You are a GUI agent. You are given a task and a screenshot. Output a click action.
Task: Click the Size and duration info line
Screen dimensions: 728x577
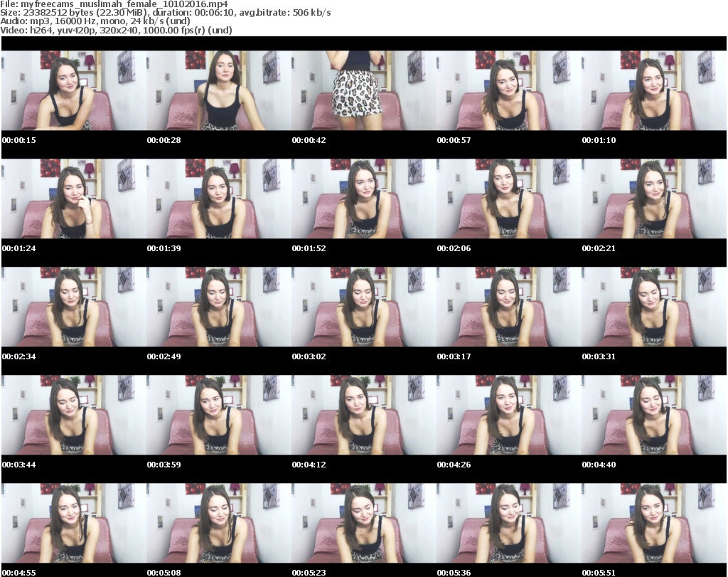click(x=165, y=13)
